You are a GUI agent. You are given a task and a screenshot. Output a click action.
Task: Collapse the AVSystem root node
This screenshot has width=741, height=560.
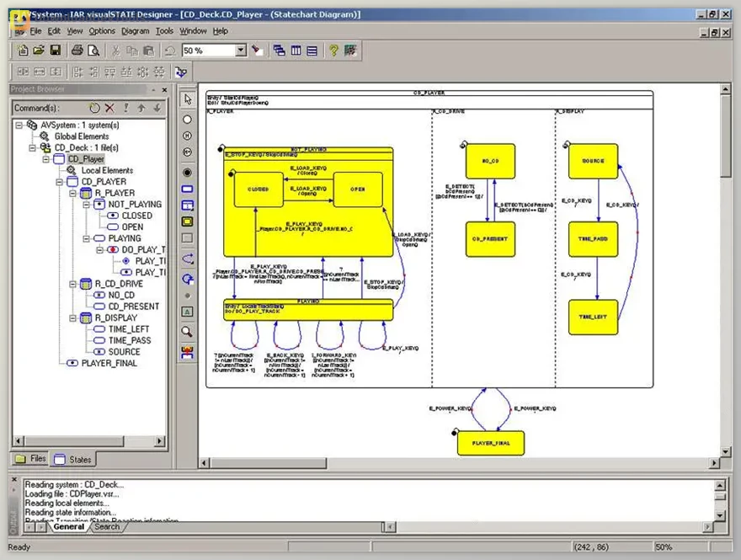(19, 125)
